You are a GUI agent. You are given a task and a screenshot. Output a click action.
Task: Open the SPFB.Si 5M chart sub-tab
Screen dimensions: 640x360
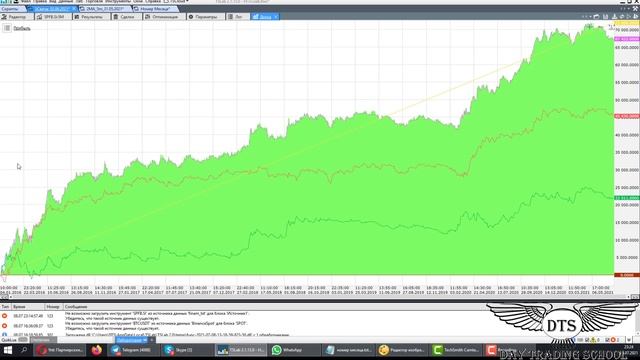53,17
